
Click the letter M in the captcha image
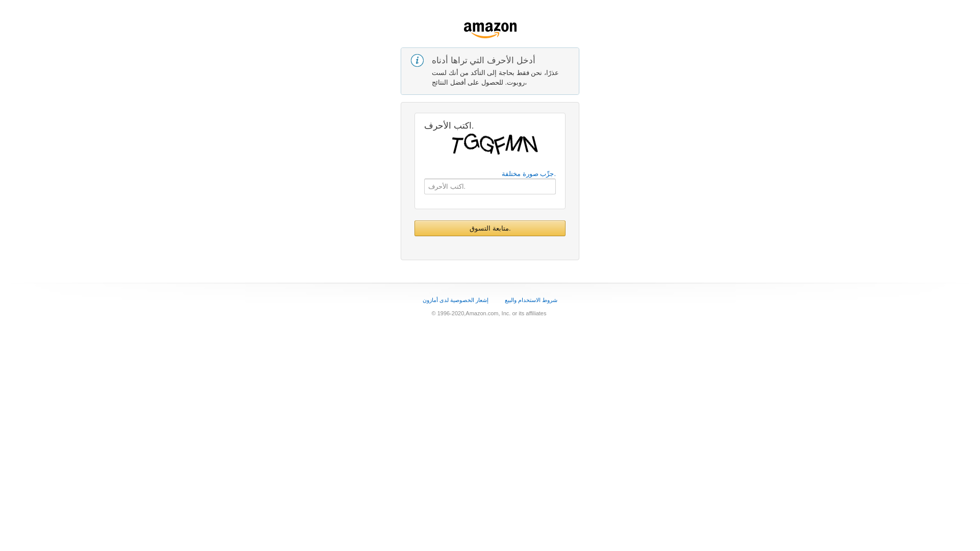coord(514,143)
